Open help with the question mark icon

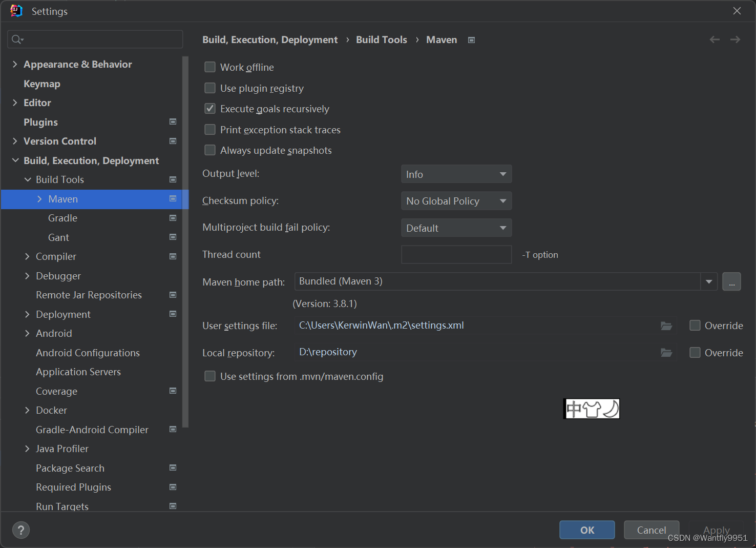coord(21,530)
